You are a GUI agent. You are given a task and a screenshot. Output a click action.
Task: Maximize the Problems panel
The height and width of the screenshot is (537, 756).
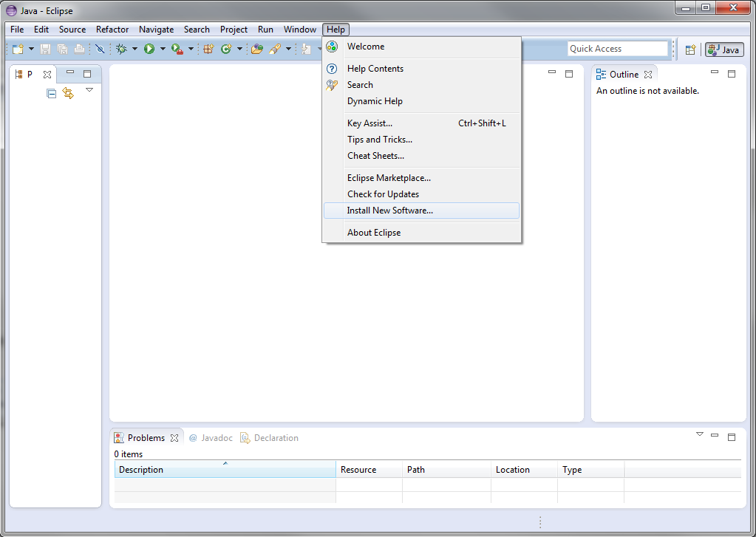732,437
